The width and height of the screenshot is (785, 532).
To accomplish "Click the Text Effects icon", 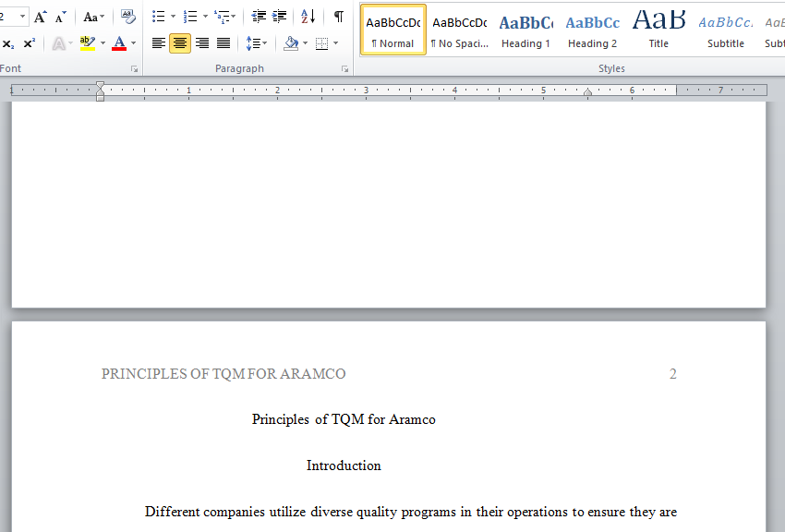I will click(58, 44).
